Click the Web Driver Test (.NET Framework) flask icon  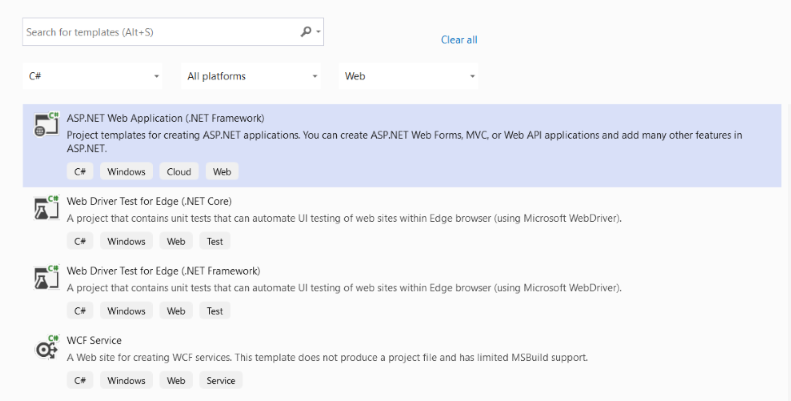[46, 277]
